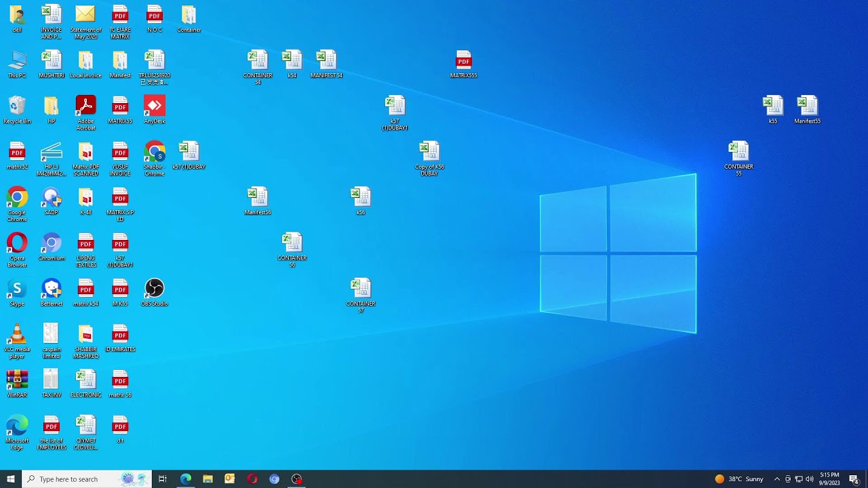Select the CONTAINER 55 Excel file
The image size is (868, 488).
[738, 159]
